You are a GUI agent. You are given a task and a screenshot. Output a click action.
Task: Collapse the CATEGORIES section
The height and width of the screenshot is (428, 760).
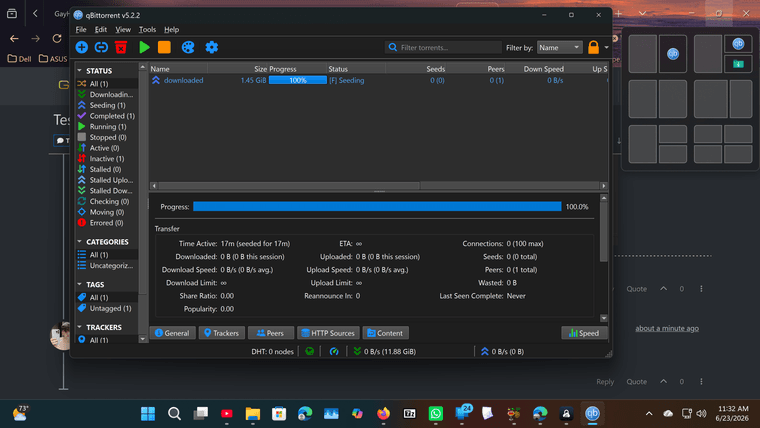(x=79, y=241)
